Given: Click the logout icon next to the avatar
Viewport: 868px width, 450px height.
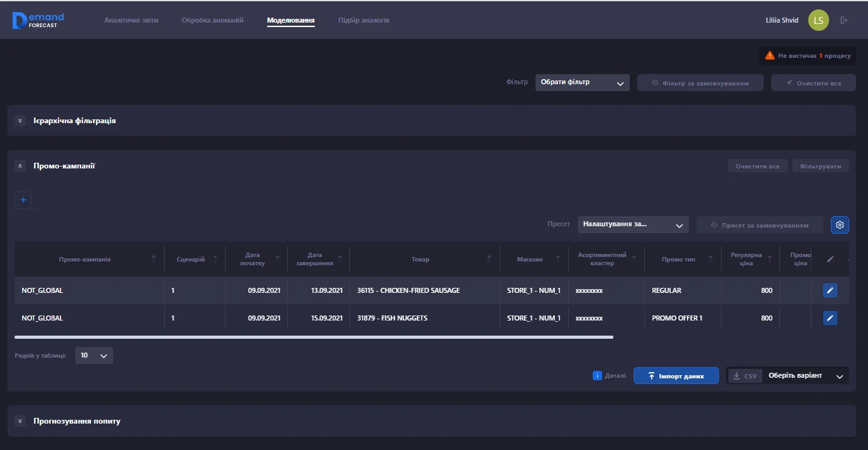Looking at the screenshot, I should click(x=844, y=20).
